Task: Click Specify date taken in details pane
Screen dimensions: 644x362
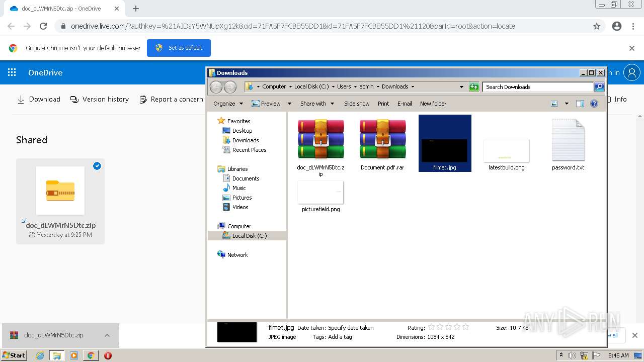Action: (x=351, y=328)
